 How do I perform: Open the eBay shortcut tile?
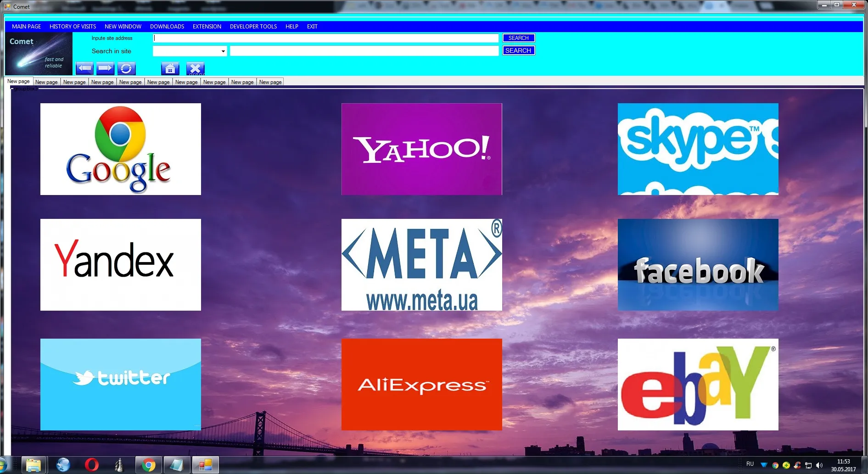pos(698,385)
